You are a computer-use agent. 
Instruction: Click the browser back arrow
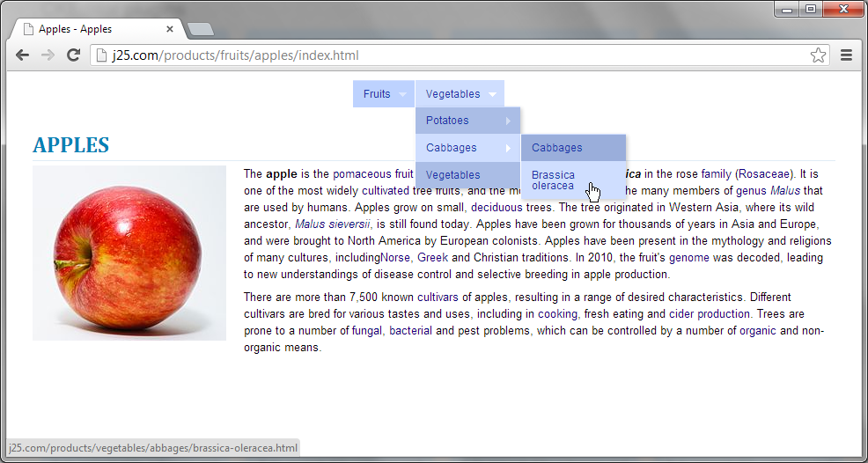(22, 55)
